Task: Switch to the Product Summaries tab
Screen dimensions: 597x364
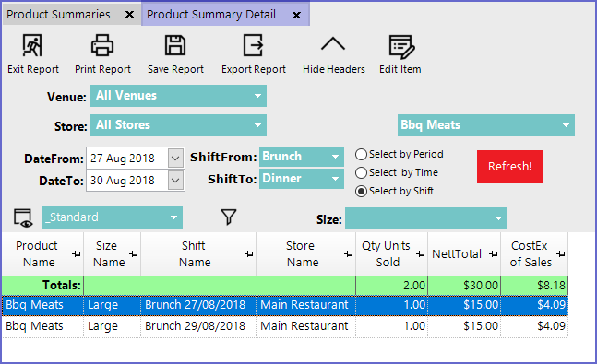Action: 58,15
